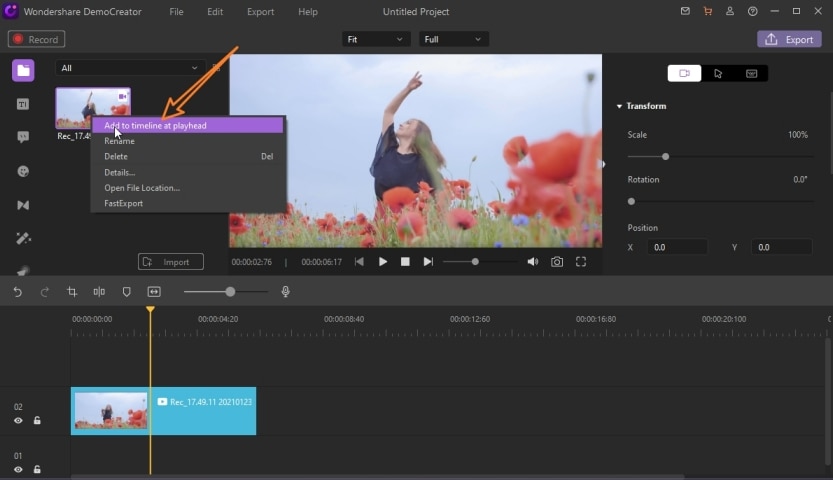Viewport: 833px width, 480px height.
Task: Choose Add to timeline at playhead
Action: tap(188, 125)
